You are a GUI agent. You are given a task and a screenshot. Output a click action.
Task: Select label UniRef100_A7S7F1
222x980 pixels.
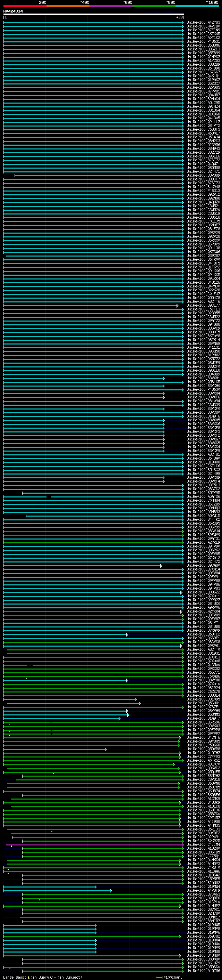[203, 707]
